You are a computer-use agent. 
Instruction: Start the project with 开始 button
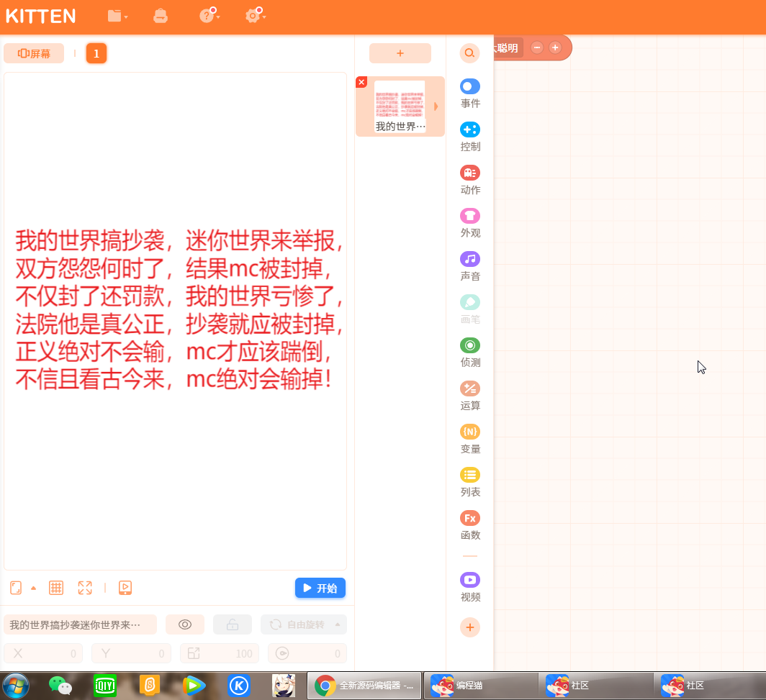tap(320, 588)
